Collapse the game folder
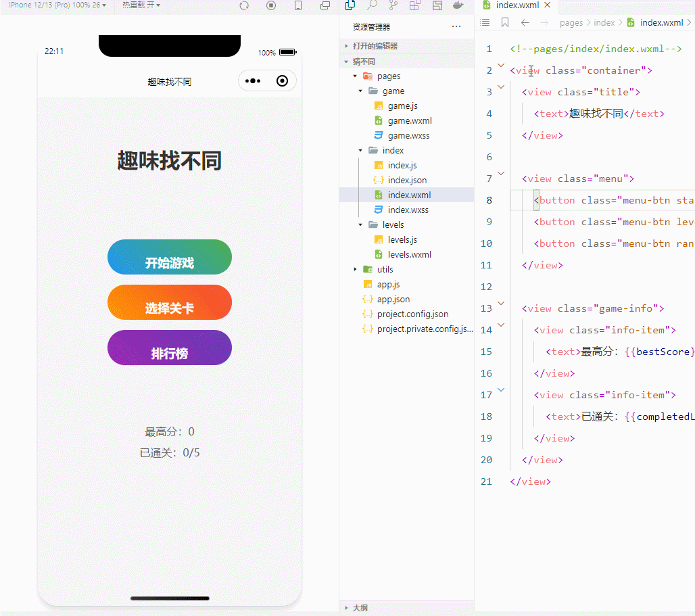The image size is (695, 616). [360, 91]
